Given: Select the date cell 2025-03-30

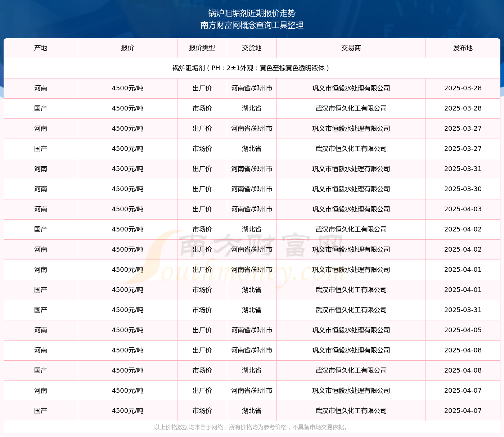Looking at the screenshot, I should click(463, 189).
